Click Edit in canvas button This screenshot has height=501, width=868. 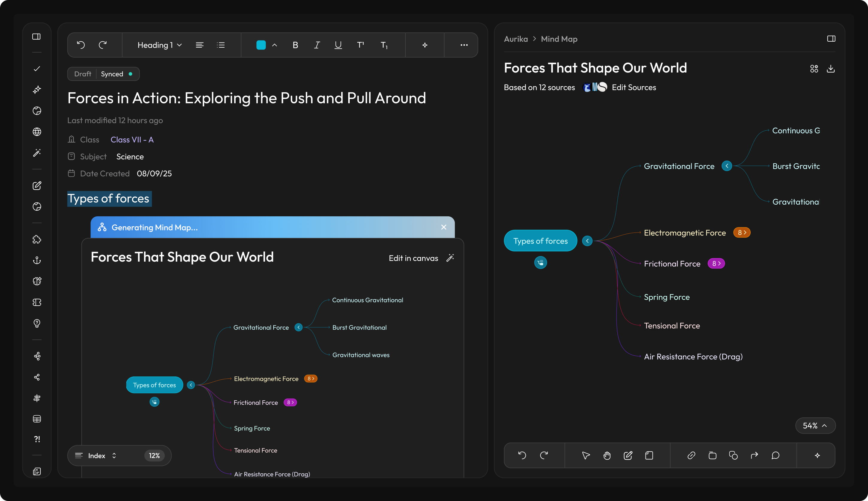pyautogui.click(x=413, y=258)
